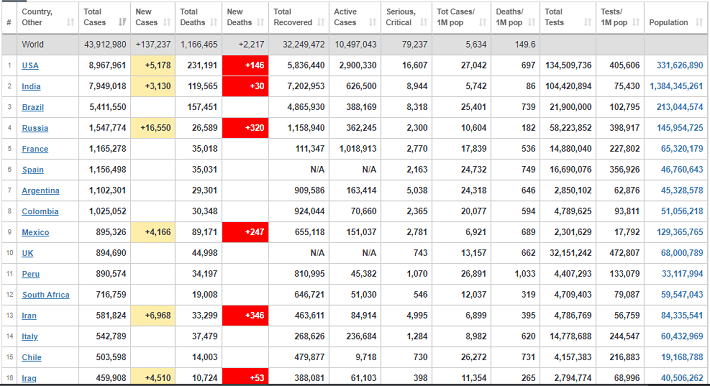Open the India country link
The width and height of the screenshot is (710, 386).
[31, 87]
